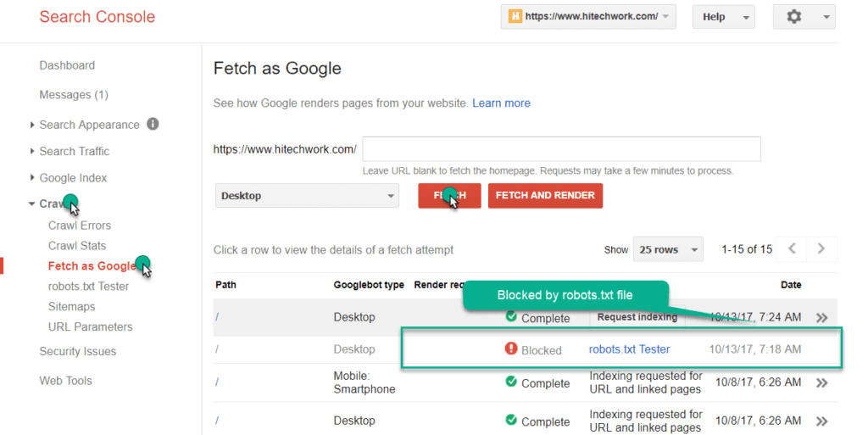The width and height of the screenshot is (868, 435).
Task: Open details chevron for Mobile Smartphone row
Action: [822, 383]
